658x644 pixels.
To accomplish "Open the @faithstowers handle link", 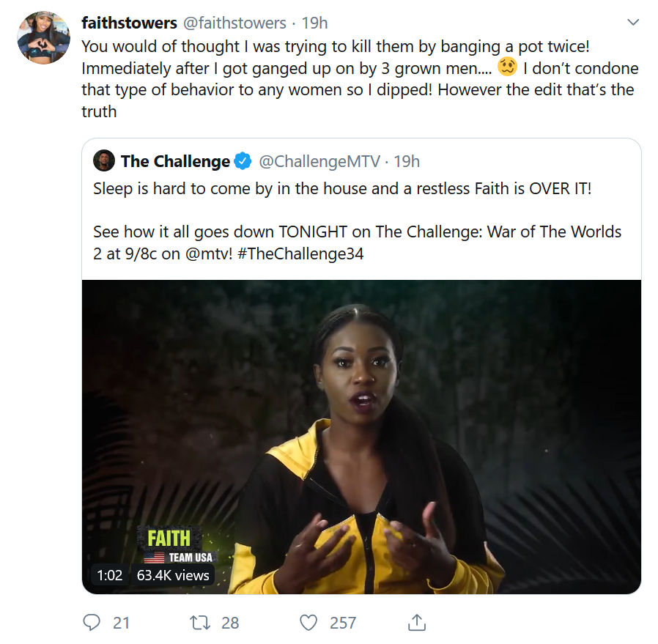I will pyautogui.click(x=234, y=23).
